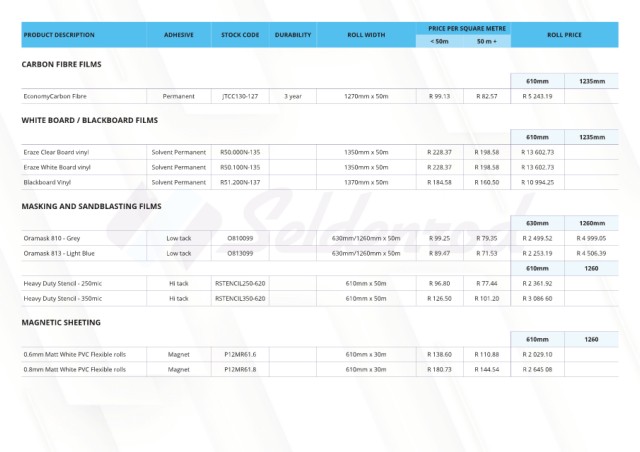Select the Durability column header
Viewport: 640px width, 452px height.
tap(292, 35)
